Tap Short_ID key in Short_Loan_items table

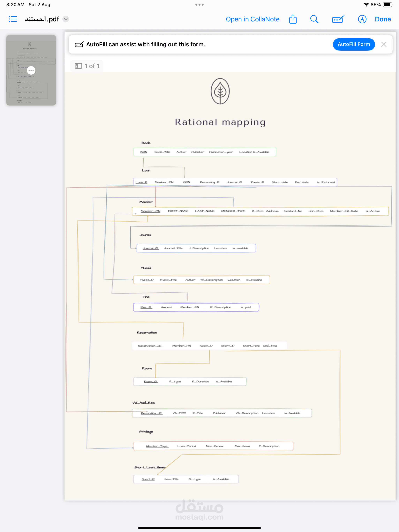click(148, 479)
